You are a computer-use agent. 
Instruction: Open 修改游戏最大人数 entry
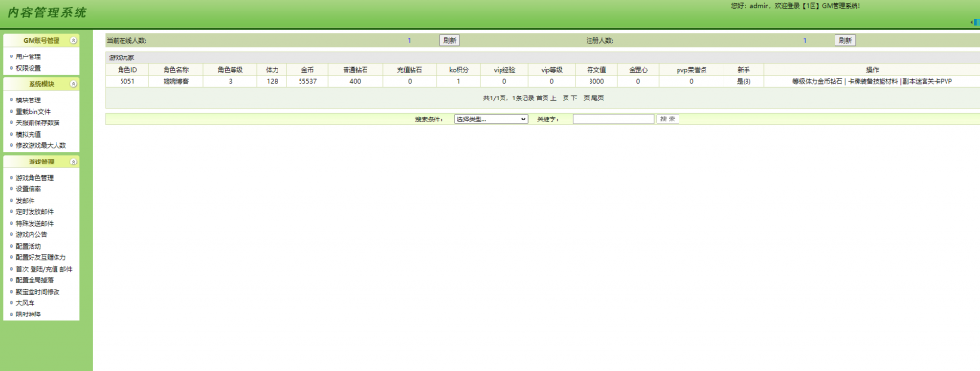(x=41, y=145)
